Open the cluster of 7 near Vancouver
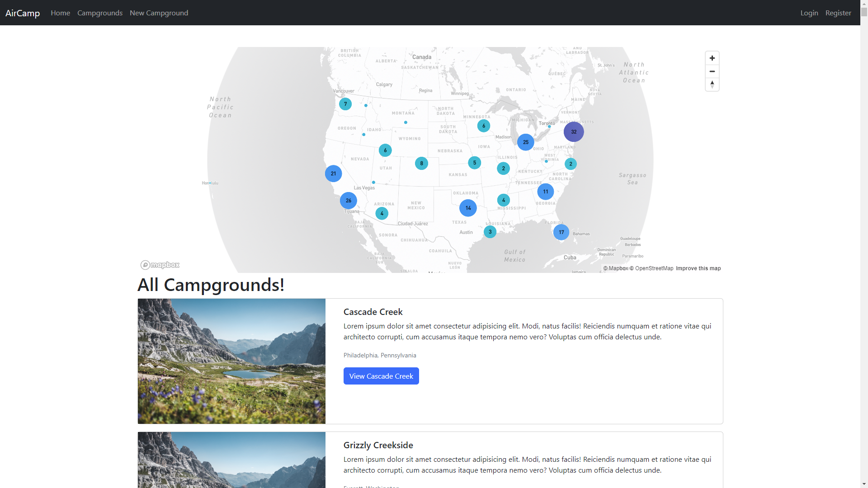This screenshot has width=868, height=488. pos(345,104)
